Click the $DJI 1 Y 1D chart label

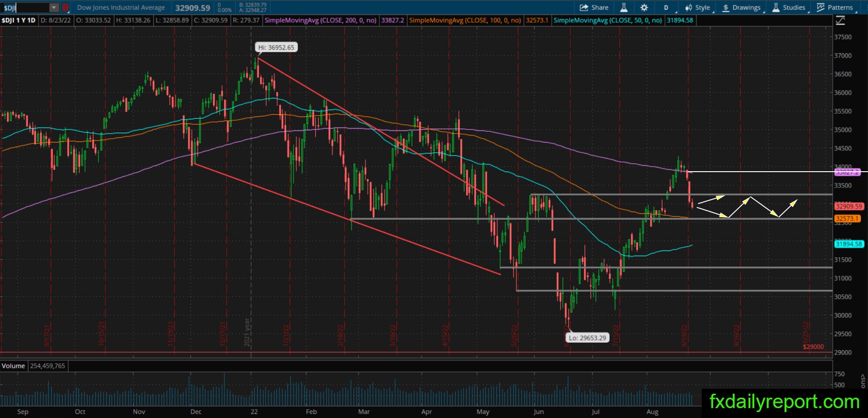click(x=19, y=20)
